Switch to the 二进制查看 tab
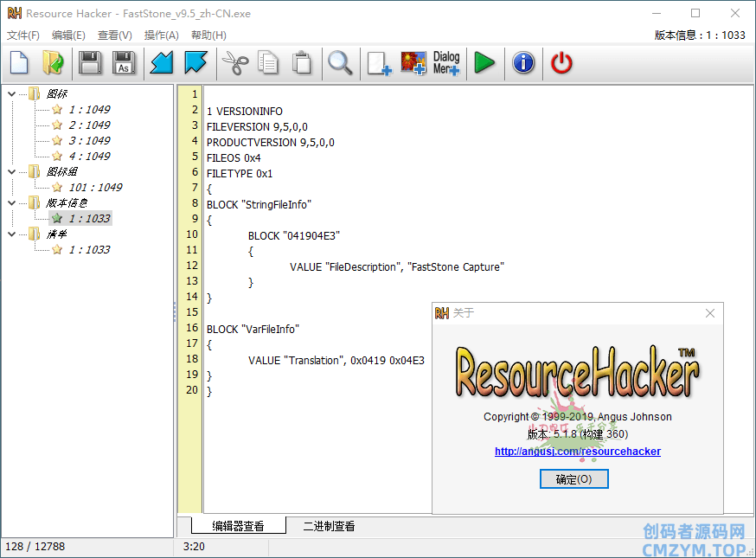756x558 pixels. (x=328, y=526)
